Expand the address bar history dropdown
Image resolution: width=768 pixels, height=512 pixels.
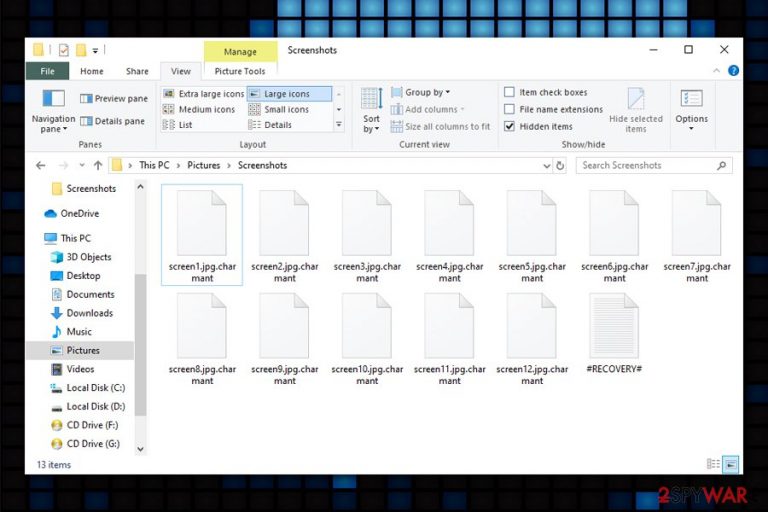pyautogui.click(x=547, y=166)
